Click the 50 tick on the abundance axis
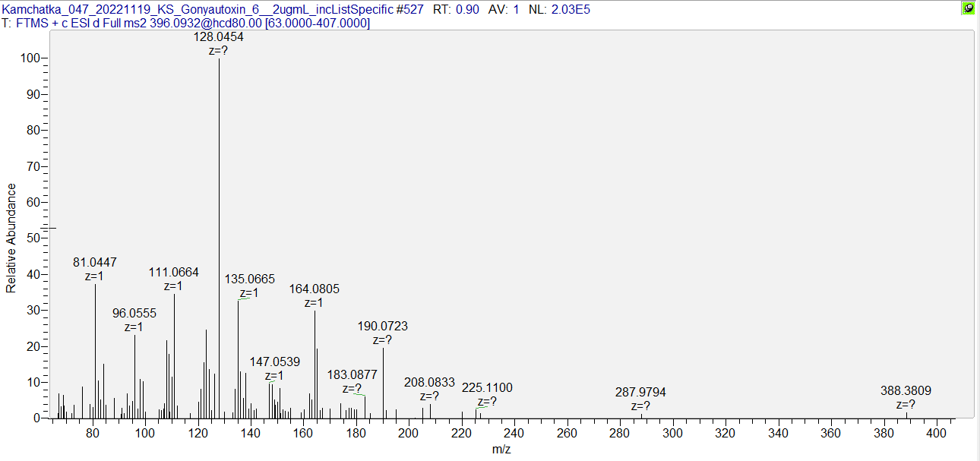The width and height of the screenshot is (980, 461). (x=33, y=238)
